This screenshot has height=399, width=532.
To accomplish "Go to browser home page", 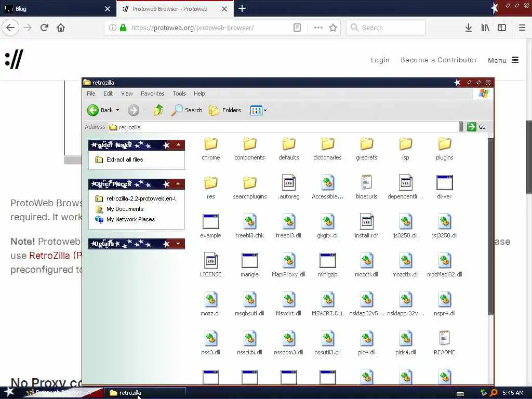I will [61, 28].
